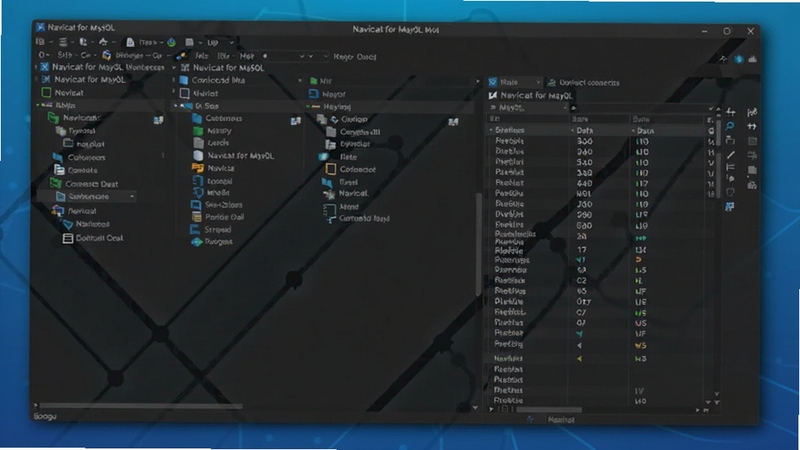The width and height of the screenshot is (800, 450).
Task: Click the blue funnel icon in left tree
Action: [x=68, y=224]
